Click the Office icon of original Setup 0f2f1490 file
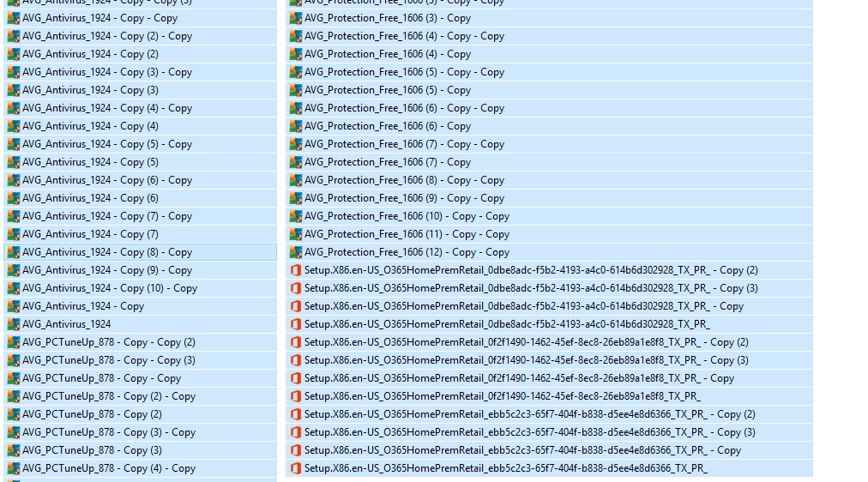 click(x=296, y=396)
